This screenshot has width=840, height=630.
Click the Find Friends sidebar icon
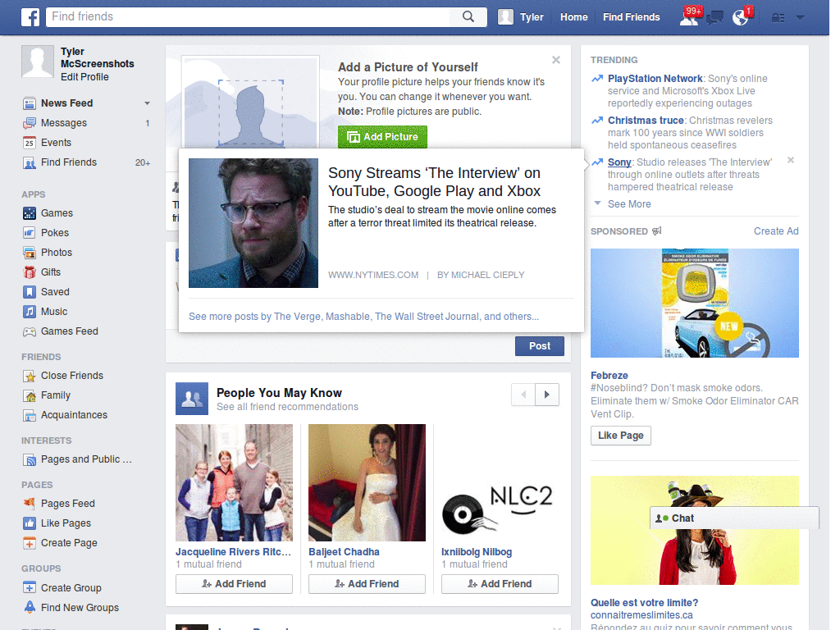[x=30, y=162]
